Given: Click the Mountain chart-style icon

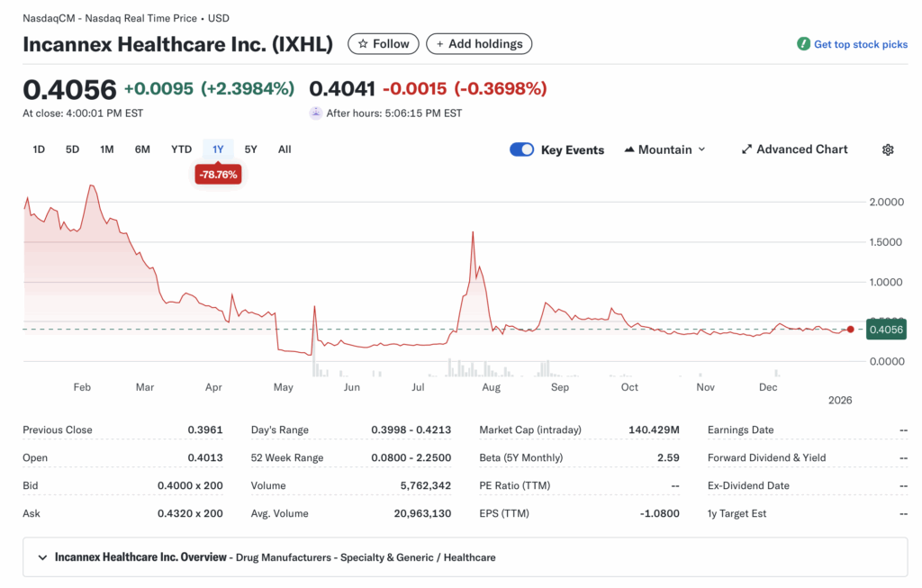Looking at the screenshot, I should [631, 149].
